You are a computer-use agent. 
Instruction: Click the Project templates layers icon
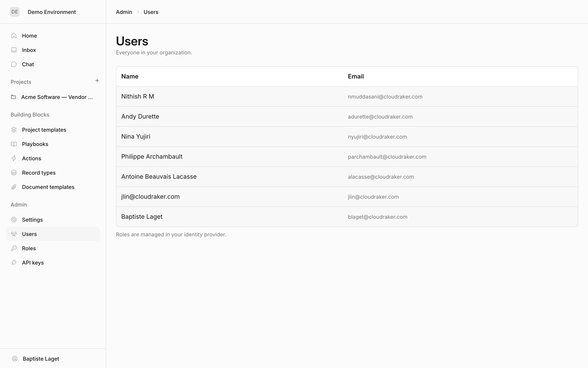click(x=14, y=130)
